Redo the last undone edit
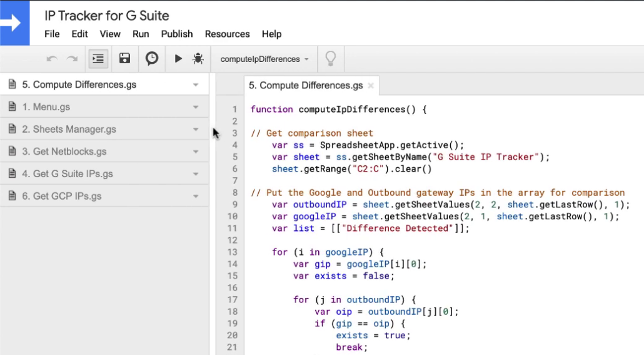 coord(73,59)
